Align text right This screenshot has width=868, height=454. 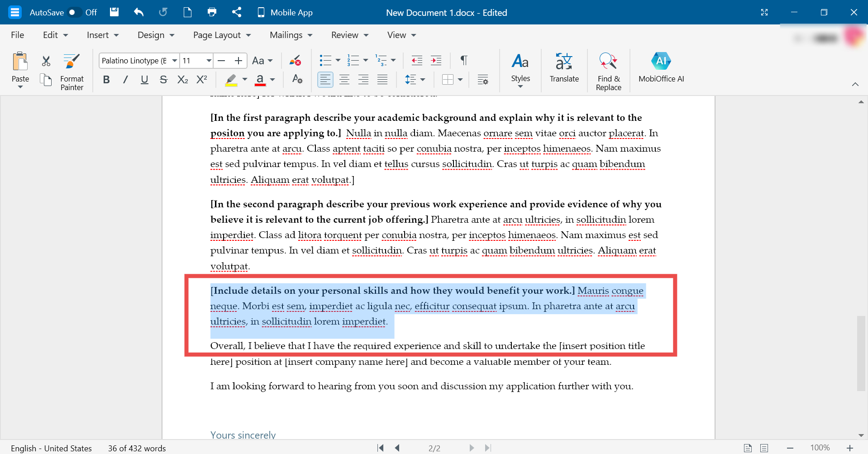(x=363, y=80)
